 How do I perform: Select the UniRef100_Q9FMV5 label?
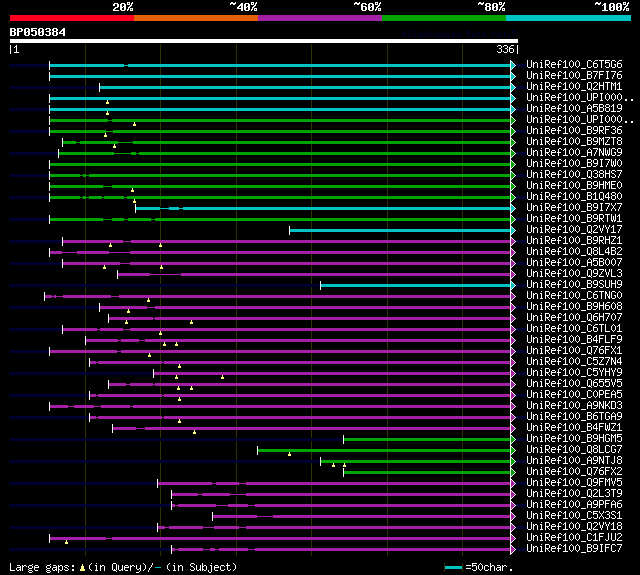574,483
